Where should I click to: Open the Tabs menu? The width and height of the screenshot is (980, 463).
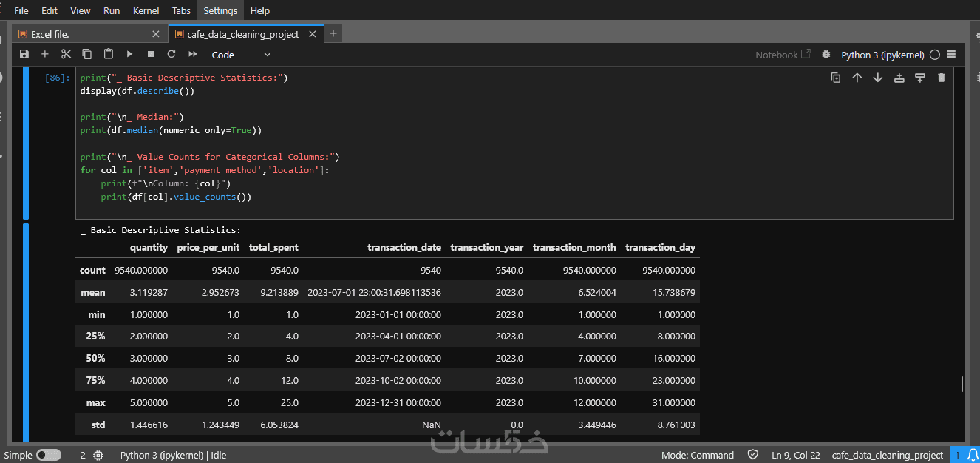point(181,10)
